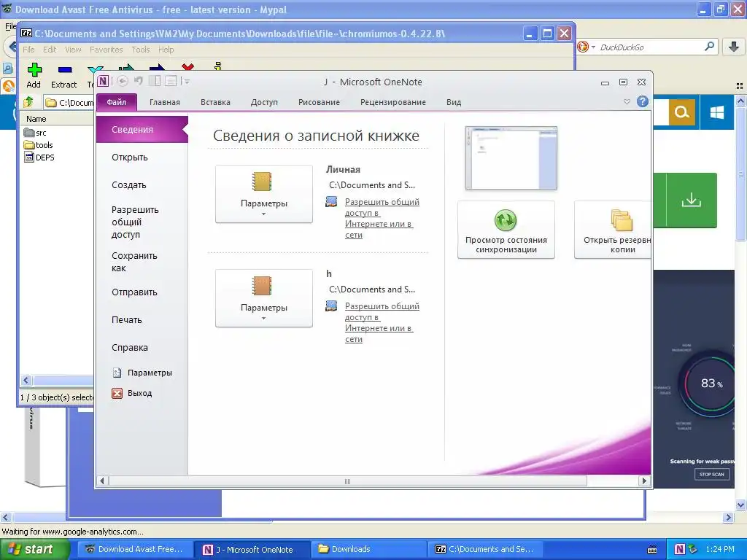Click the 7-Zip address path field

[x=69, y=102]
